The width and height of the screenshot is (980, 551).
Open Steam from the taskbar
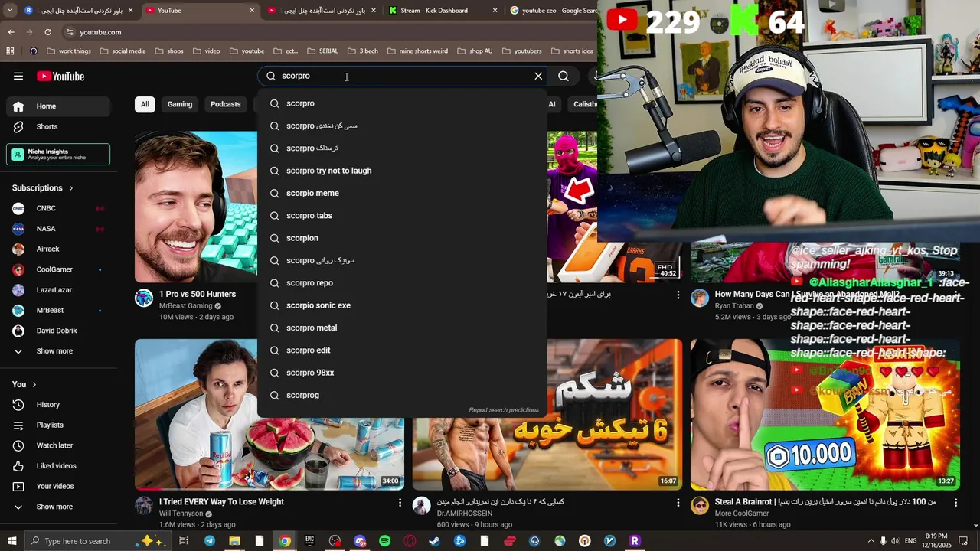[434, 541]
